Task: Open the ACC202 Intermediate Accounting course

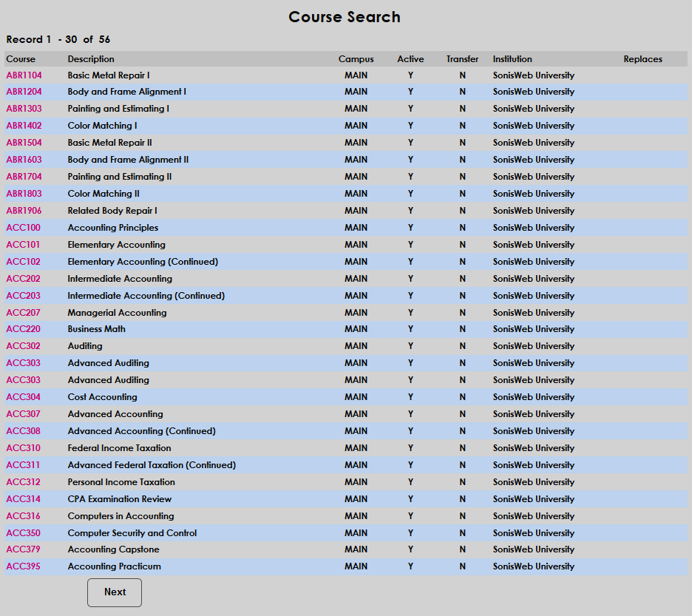Action: click(x=21, y=278)
